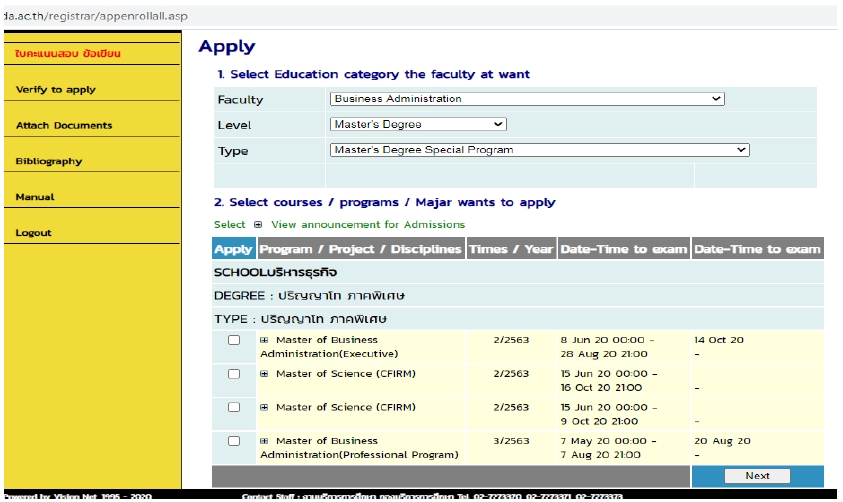Select checkbox for CFIRM ending 16 Oct 20
The width and height of the screenshot is (843, 502).
[234, 374]
